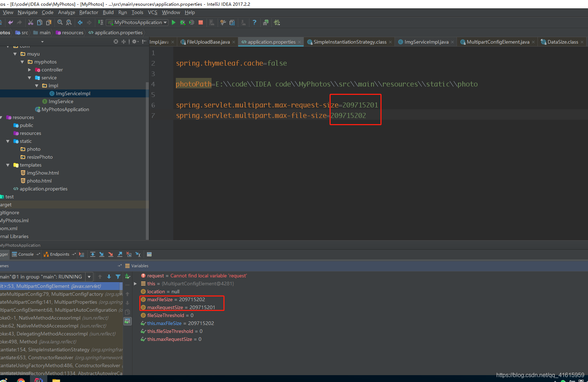Open the Endpoints tab in debug panel

click(x=59, y=254)
